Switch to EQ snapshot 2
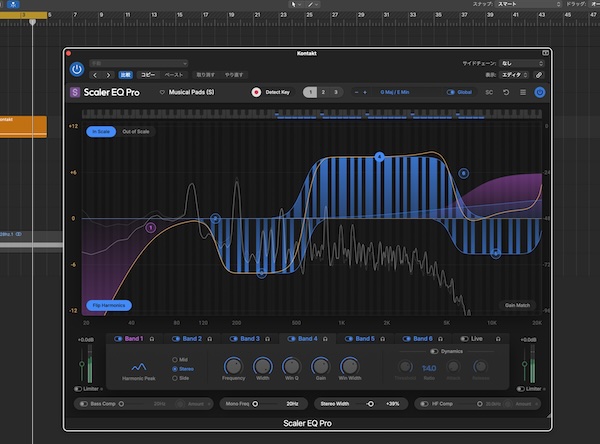Image resolution: width=600 pixels, height=444 pixels. click(323, 92)
